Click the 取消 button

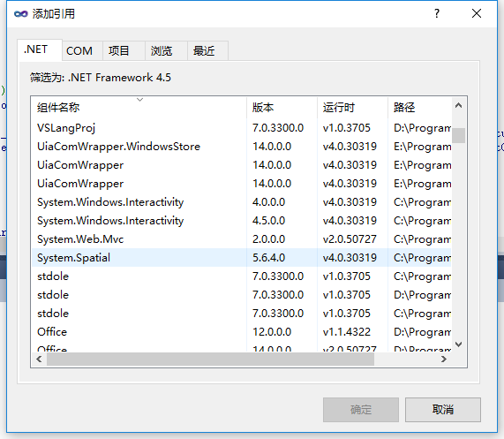coord(443,410)
